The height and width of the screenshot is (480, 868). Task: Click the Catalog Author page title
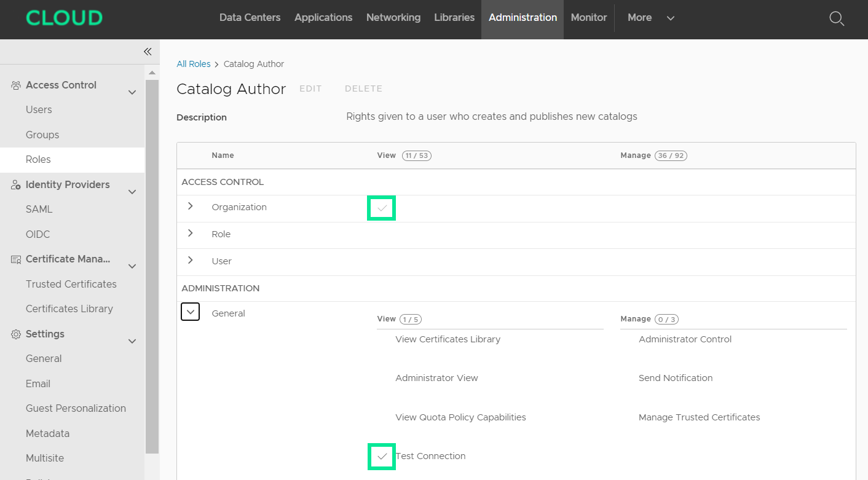(x=231, y=89)
